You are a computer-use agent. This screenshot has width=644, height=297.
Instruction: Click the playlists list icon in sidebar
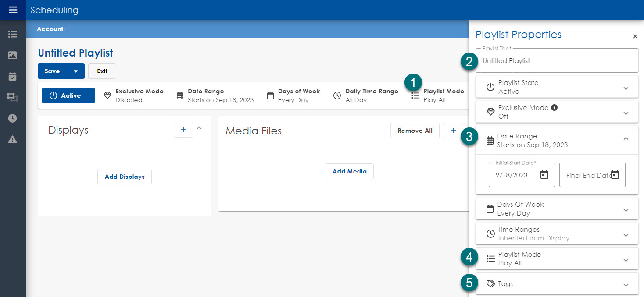click(13, 34)
